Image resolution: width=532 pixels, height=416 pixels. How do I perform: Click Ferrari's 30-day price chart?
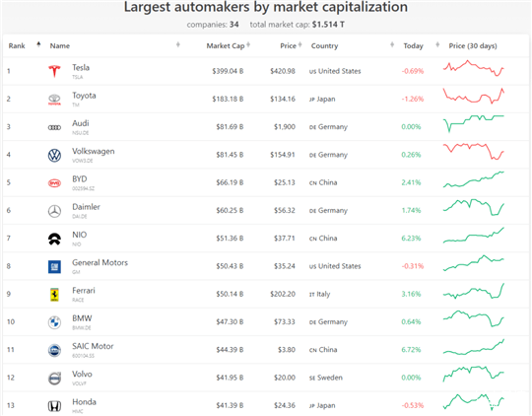pyautogui.click(x=474, y=291)
